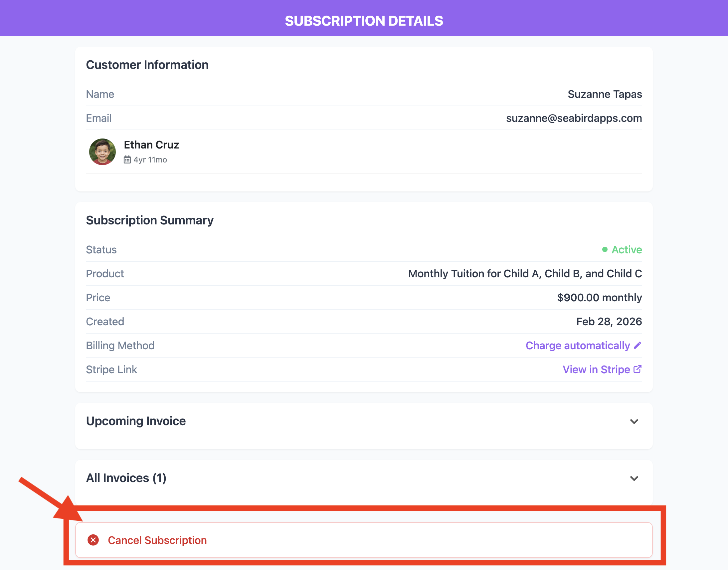Open the All Invoices (1) section heading

126,478
